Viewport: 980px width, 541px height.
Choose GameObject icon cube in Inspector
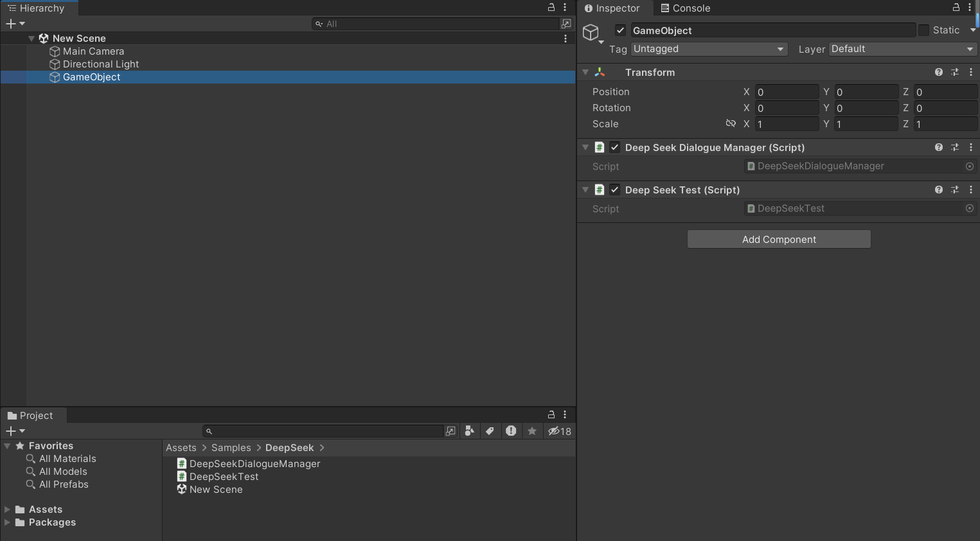pyautogui.click(x=591, y=32)
